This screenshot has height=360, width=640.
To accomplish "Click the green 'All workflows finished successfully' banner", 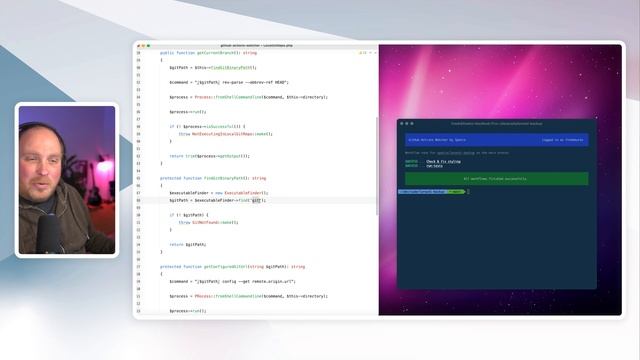I will pos(497,178).
